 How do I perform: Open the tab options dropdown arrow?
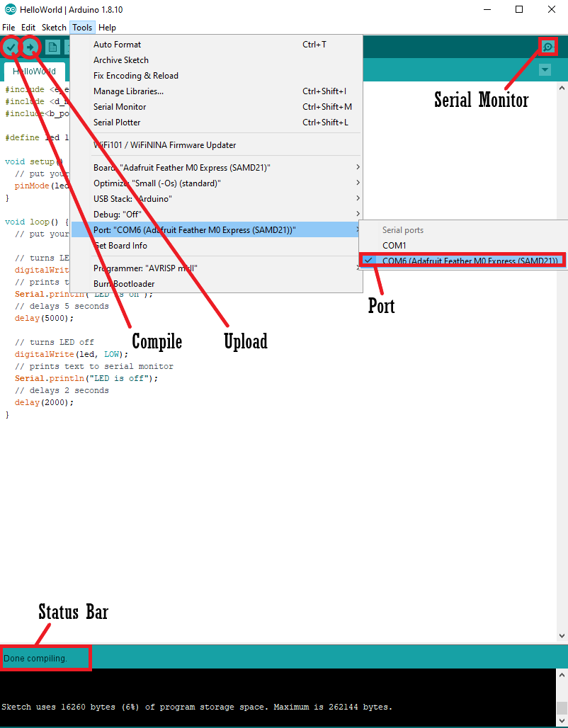pyautogui.click(x=545, y=69)
